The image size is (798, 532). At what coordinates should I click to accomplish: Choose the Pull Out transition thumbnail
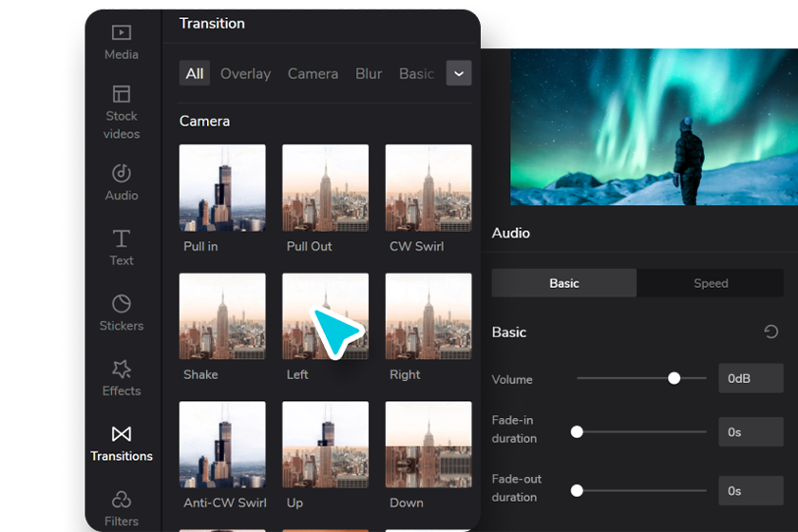(x=325, y=188)
